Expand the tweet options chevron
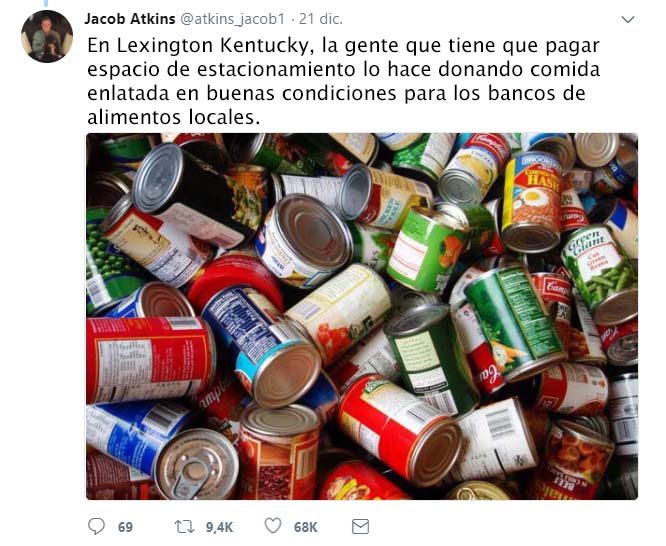 pyautogui.click(x=628, y=19)
